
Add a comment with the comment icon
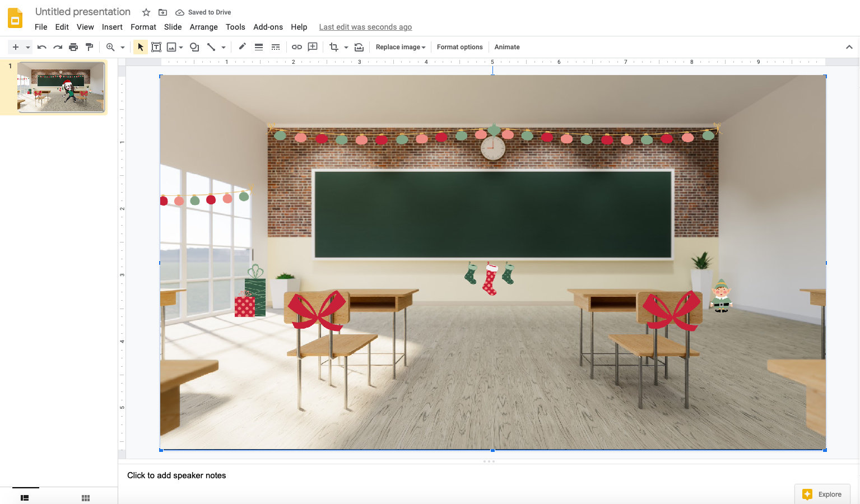pos(312,47)
